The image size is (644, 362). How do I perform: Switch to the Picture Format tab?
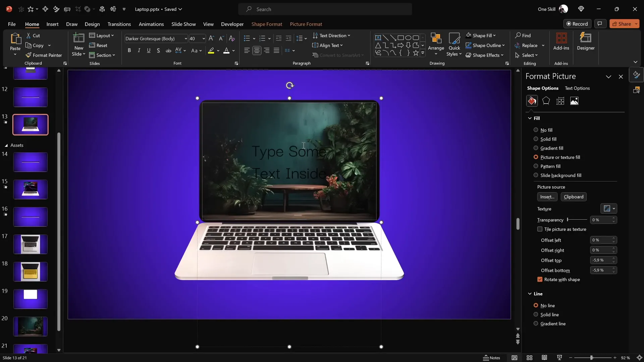coord(306,24)
